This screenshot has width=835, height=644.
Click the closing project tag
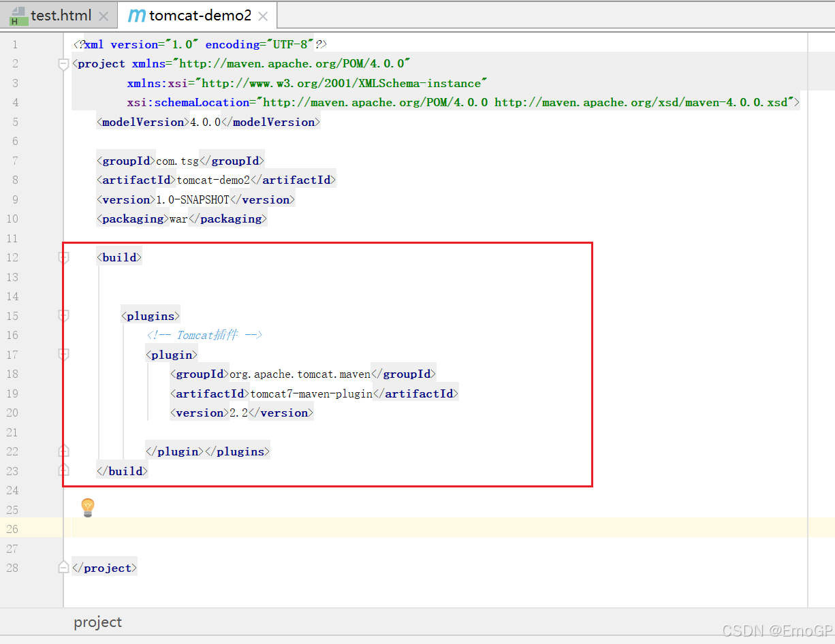pos(104,568)
